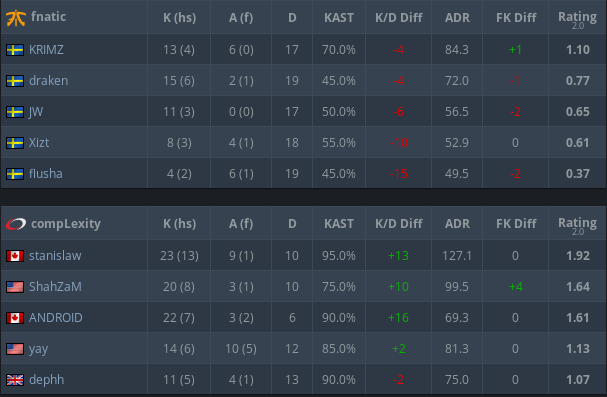Open the Xizt player profile
Image resolution: width=607 pixels, height=397 pixels.
pos(39,142)
